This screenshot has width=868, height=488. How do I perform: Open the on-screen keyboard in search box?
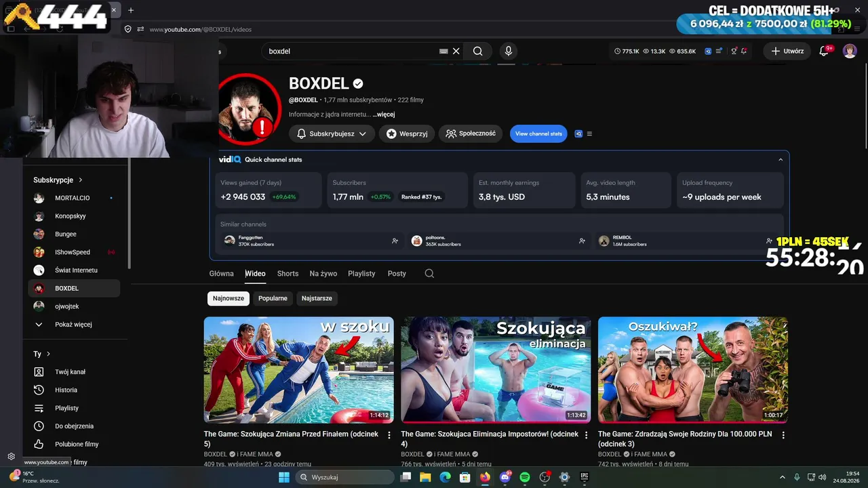[443, 51]
